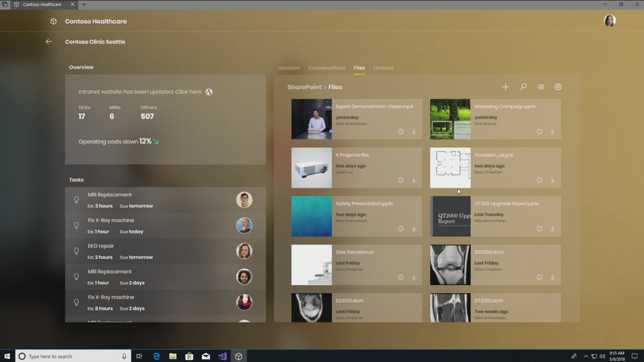
Task: Click the taskbar 'Type here to search' box
Action: click(x=73, y=356)
